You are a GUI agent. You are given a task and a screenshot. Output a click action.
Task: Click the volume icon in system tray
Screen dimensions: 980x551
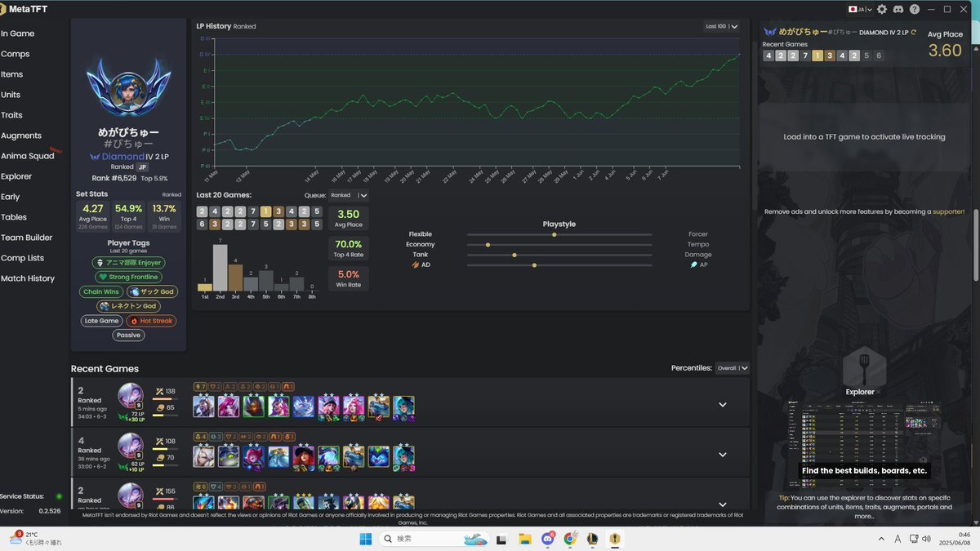tap(924, 539)
